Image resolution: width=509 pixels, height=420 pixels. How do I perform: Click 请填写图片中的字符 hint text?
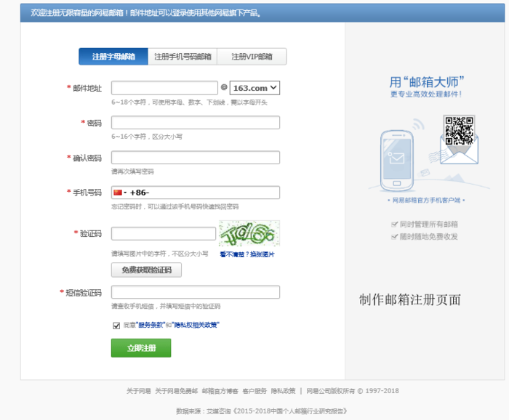(x=160, y=254)
